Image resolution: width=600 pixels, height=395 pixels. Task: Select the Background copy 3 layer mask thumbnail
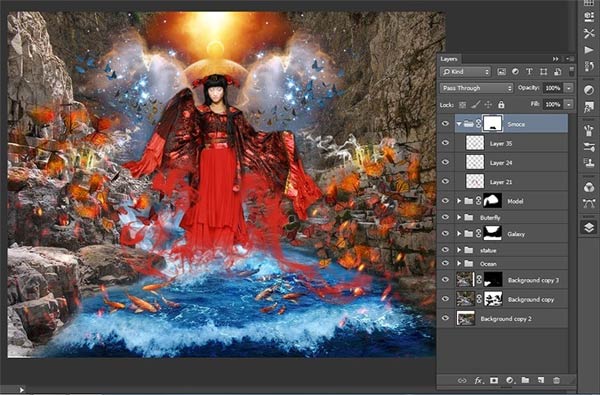[493, 280]
